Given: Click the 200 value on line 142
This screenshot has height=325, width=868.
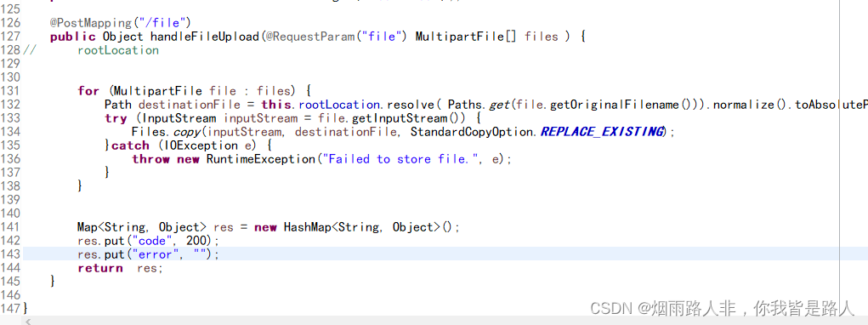Looking at the screenshot, I should pos(197,241).
